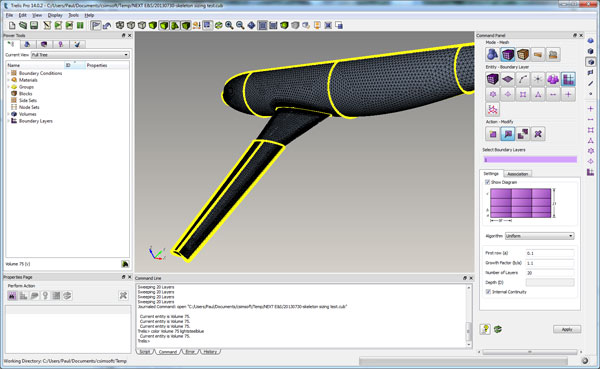Open the Display menu

coord(55,15)
